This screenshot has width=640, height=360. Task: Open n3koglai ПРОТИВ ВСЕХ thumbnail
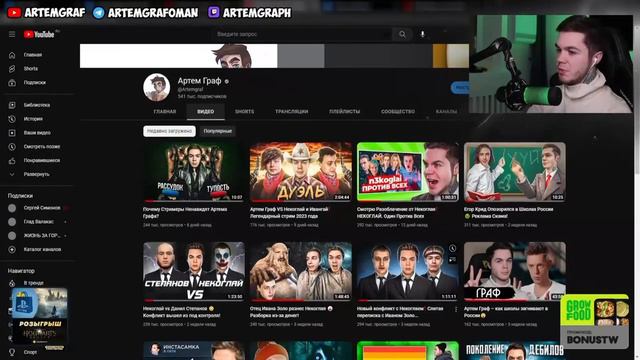pyautogui.click(x=408, y=172)
